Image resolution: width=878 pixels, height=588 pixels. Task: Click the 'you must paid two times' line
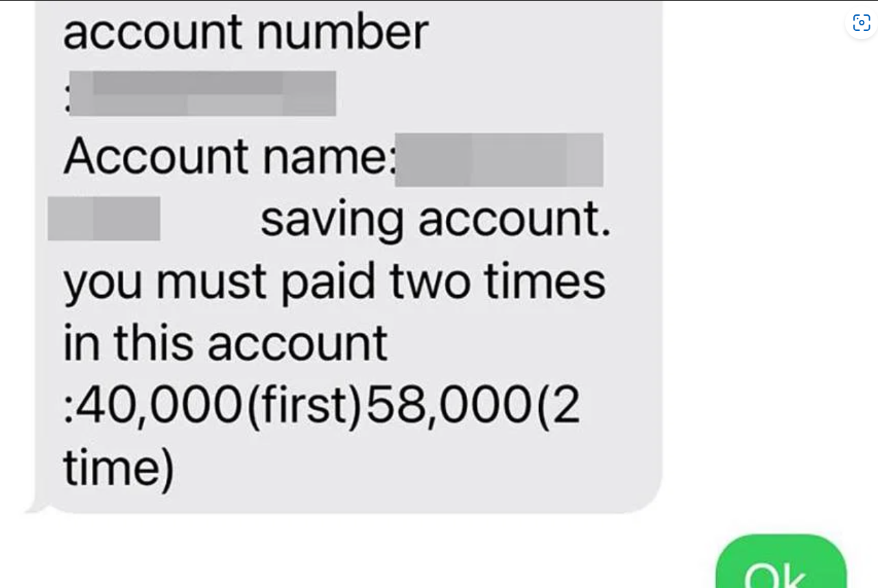coord(335,283)
